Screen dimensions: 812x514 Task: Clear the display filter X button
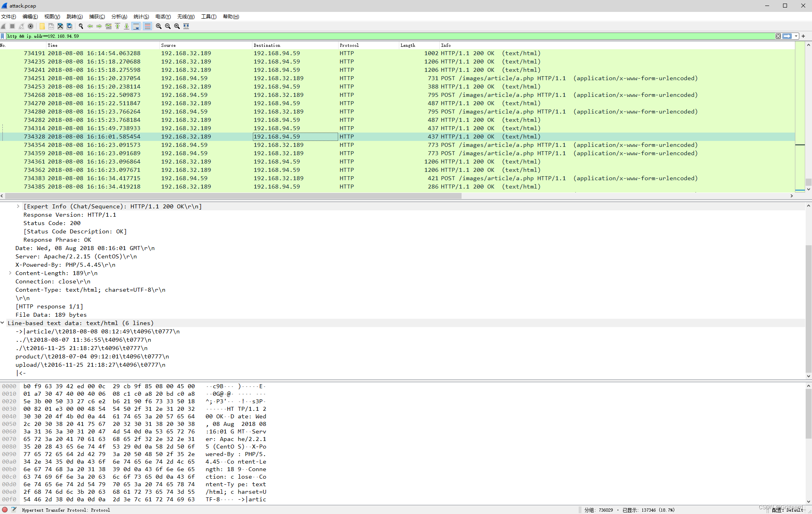[778, 36]
